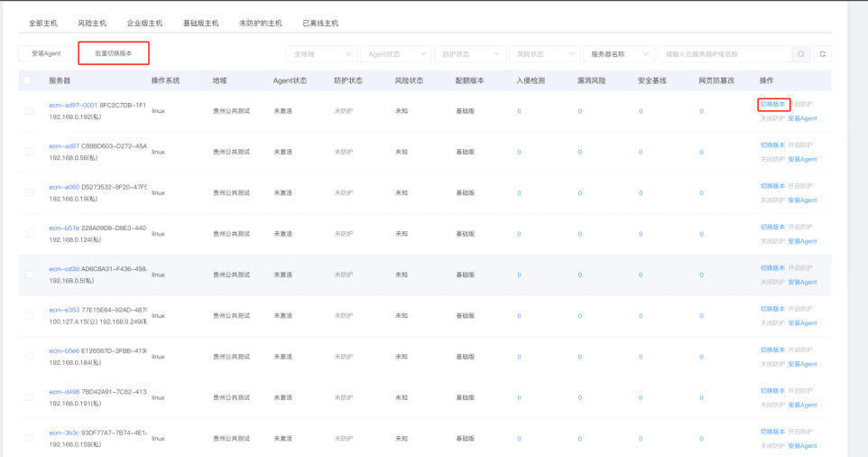Click the 批量切换版本 button
Screen dimensions: 868x457
pyautogui.click(x=114, y=53)
